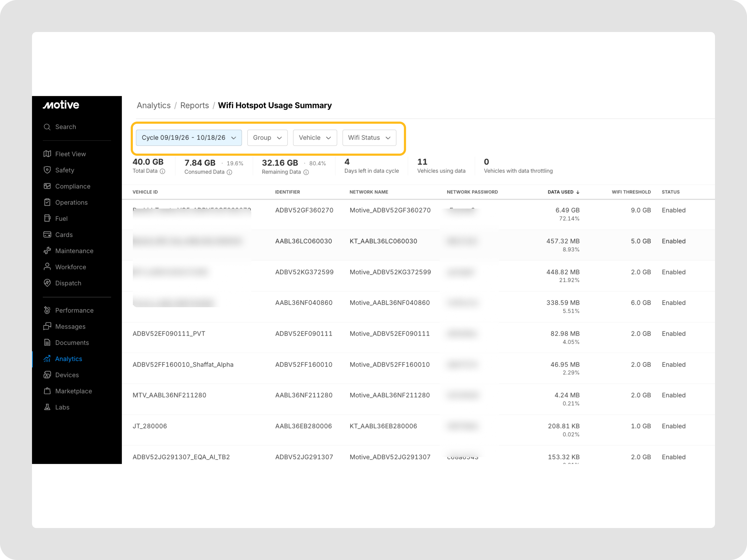The image size is (747, 560).
Task: Click the Compliance icon in sidebar
Action: pos(47,186)
